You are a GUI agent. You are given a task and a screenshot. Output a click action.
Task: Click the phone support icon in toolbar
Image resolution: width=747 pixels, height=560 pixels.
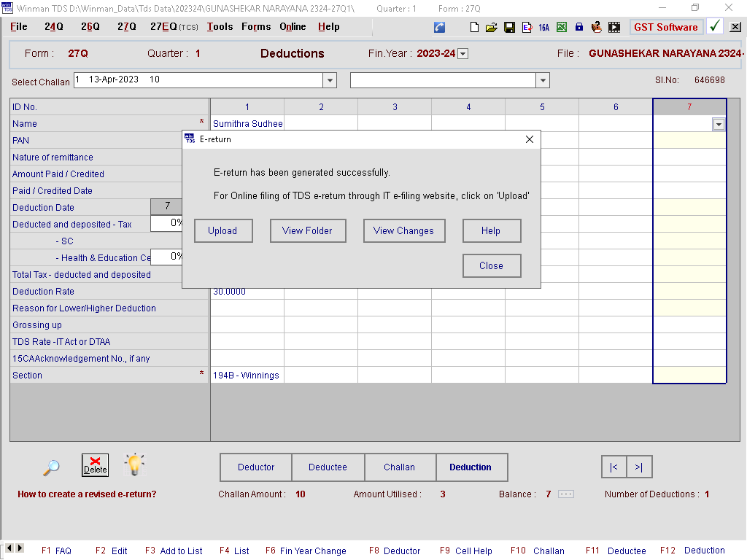pyautogui.click(x=439, y=27)
